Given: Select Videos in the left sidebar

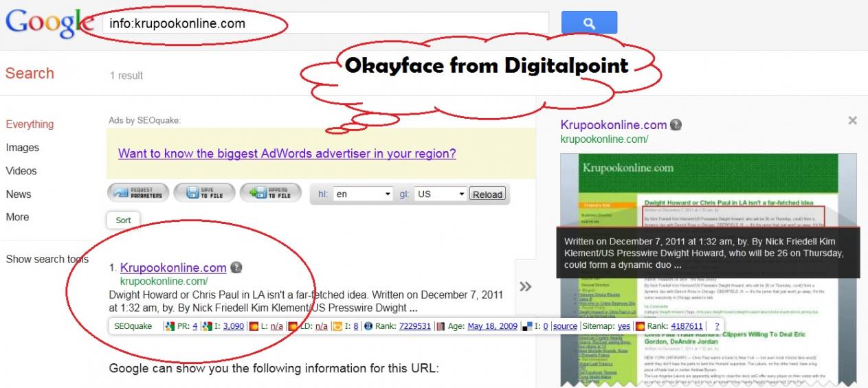Looking at the screenshot, I should 21,171.
